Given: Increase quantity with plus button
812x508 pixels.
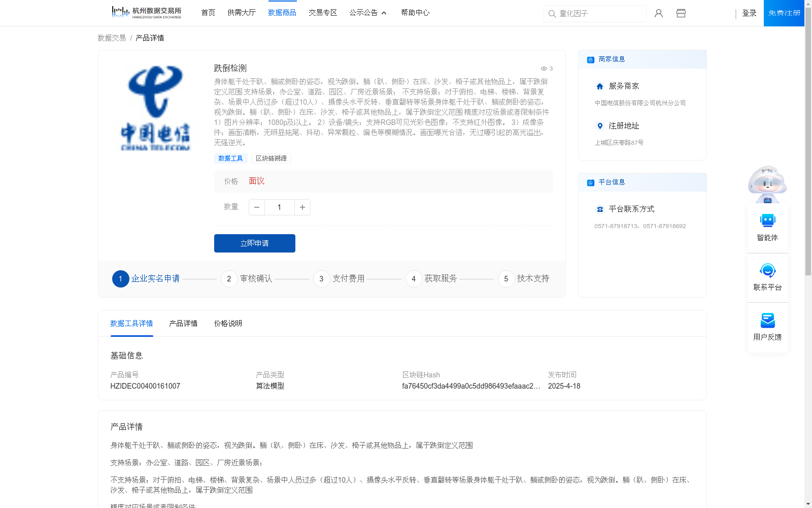Looking at the screenshot, I should click(302, 207).
